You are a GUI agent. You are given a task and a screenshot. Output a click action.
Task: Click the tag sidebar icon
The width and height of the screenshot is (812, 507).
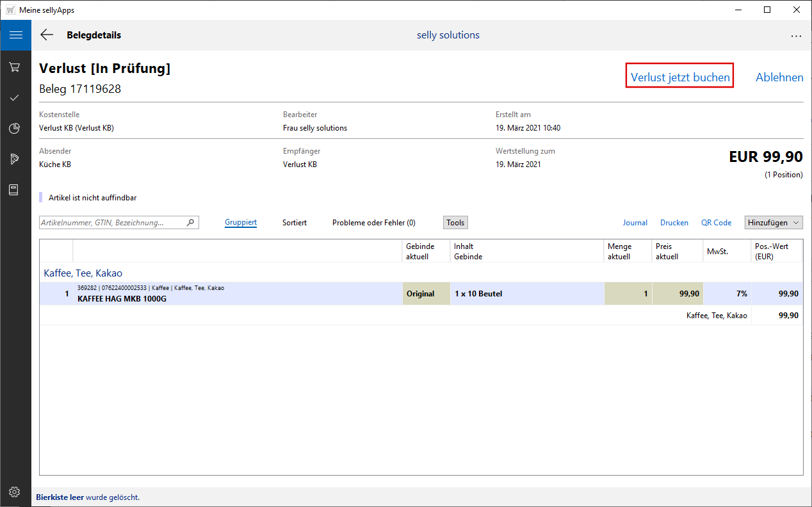click(15, 159)
